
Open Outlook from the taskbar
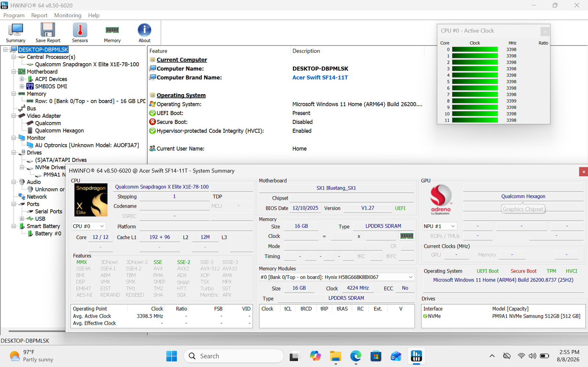(396, 356)
